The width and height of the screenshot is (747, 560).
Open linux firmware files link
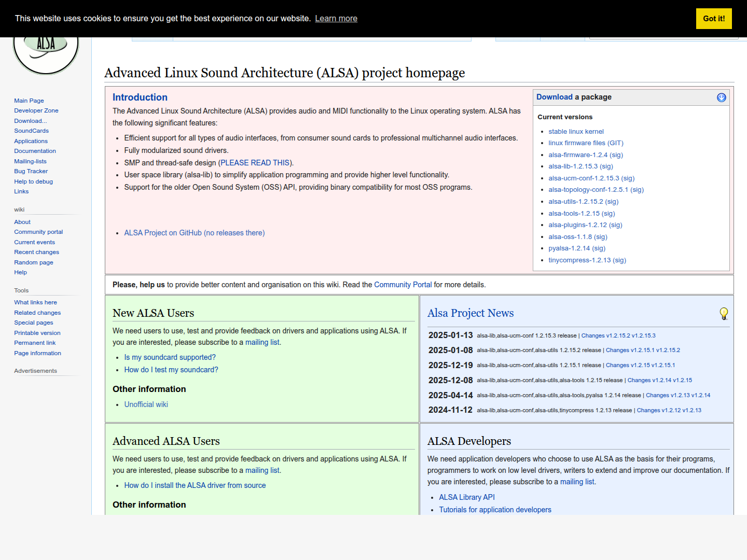pyautogui.click(x=586, y=143)
